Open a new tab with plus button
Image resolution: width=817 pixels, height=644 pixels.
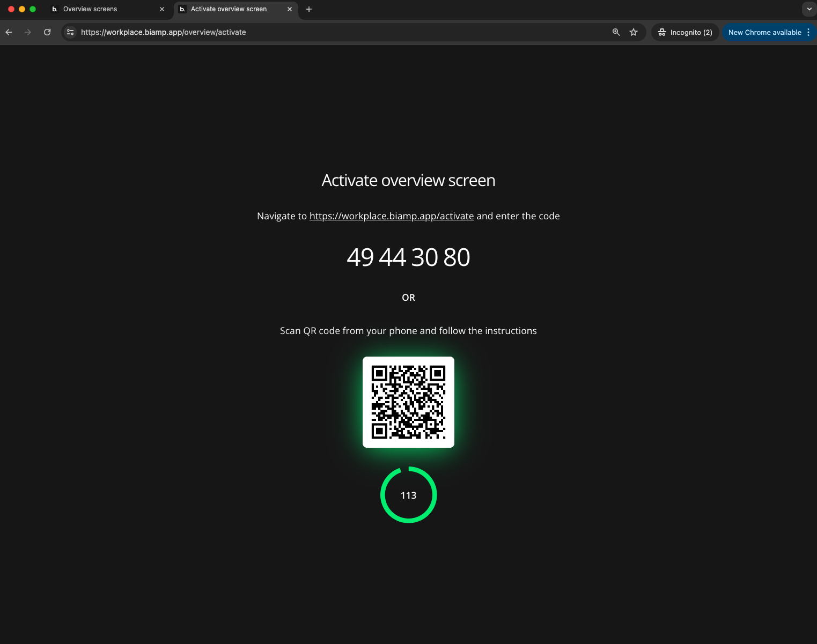(x=309, y=9)
